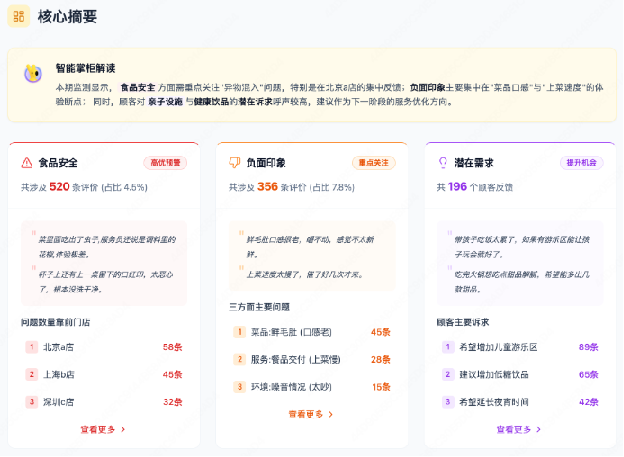Screen dimensions: 624x457
Task: Click the rank 1 badge beside 北京a店
Action: click(x=31, y=348)
